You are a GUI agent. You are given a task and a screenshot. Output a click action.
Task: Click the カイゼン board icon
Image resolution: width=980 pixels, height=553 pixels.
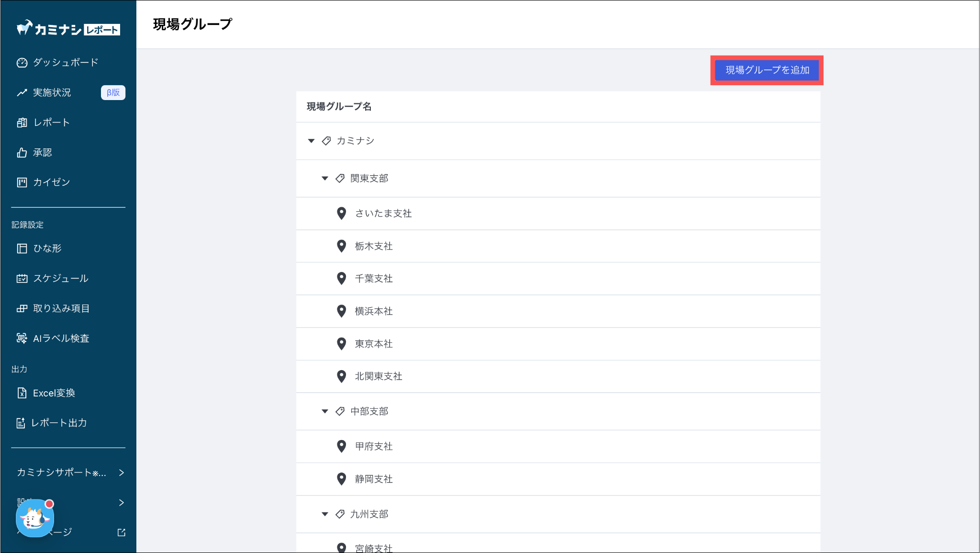pos(22,182)
